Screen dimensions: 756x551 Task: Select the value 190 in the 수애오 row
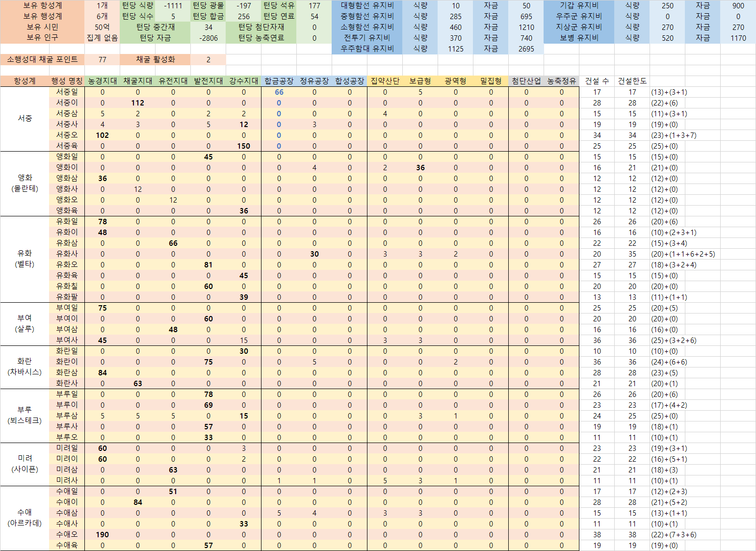102,534
